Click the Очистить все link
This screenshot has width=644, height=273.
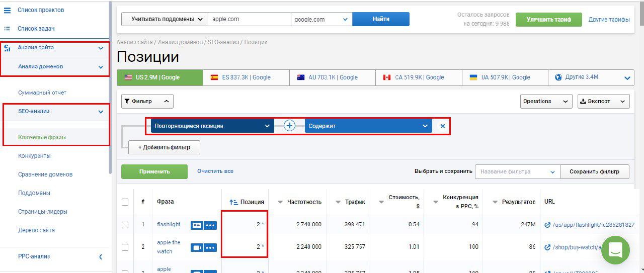tap(215, 171)
